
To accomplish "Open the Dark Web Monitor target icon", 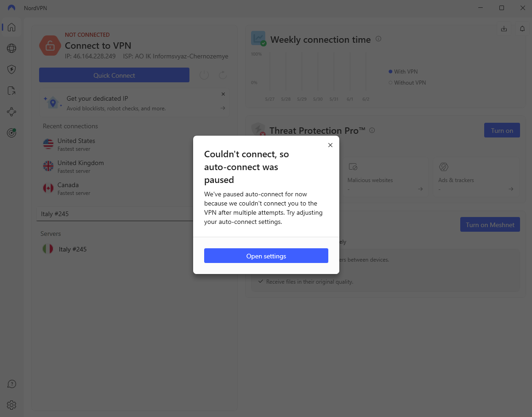I will click(x=11, y=133).
